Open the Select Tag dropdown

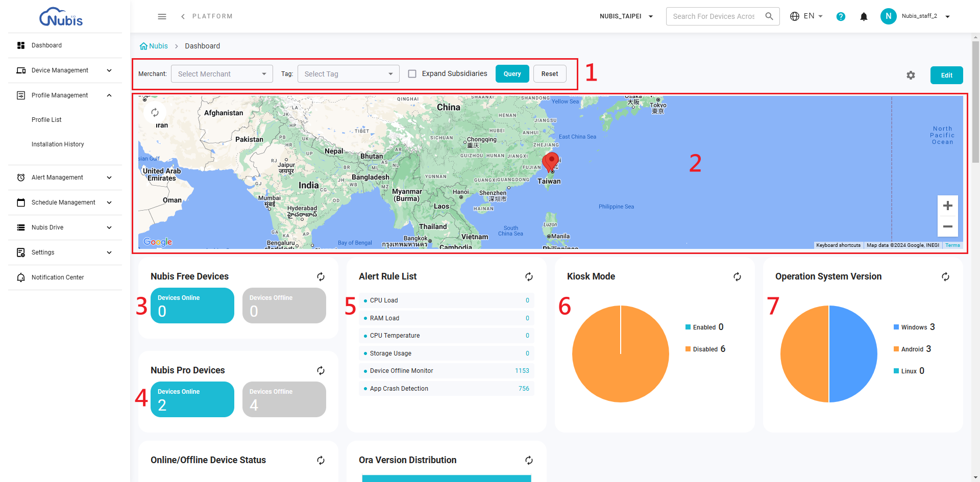point(349,74)
